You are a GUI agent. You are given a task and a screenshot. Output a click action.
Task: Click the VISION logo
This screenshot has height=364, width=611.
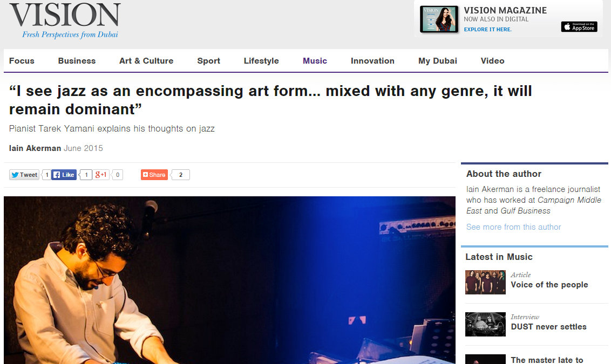click(x=65, y=16)
